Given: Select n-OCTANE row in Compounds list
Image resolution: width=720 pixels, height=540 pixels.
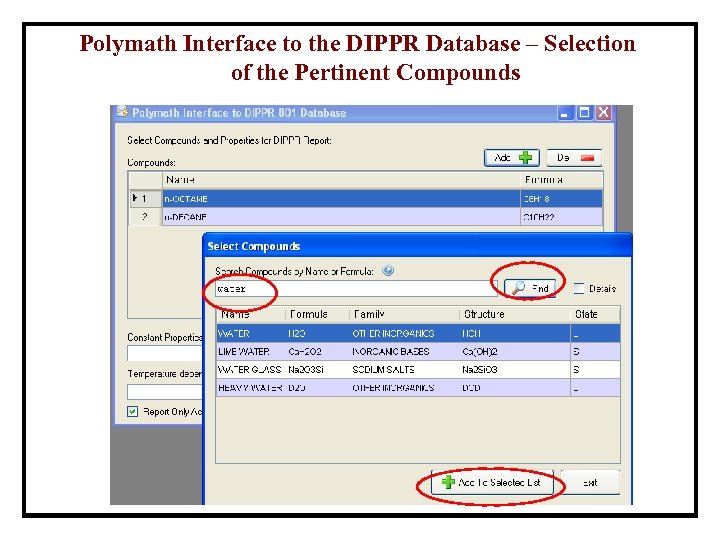Looking at the screenshot, I should (x=366, y=199).
